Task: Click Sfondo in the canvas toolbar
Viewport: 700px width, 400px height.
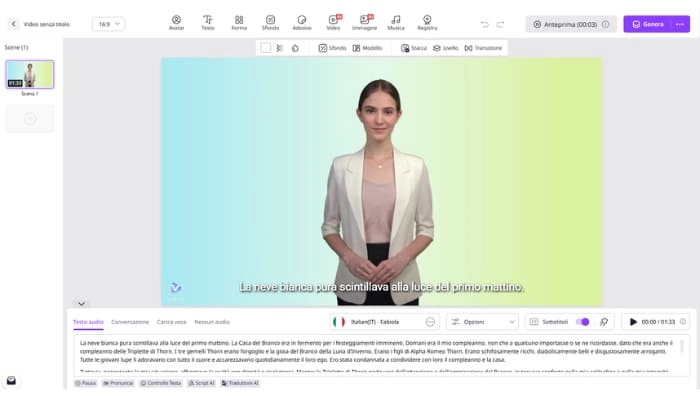Action: (x=332, y=48)
